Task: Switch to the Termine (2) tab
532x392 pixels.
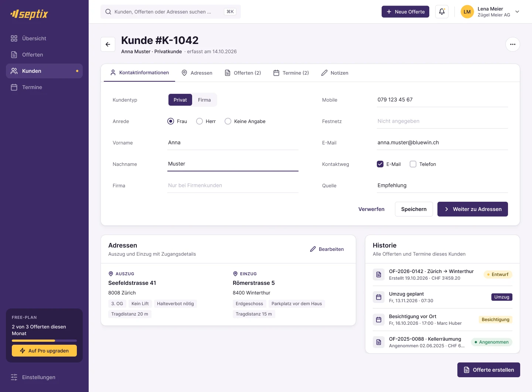Action: pyautogui.click(x=291, y=73)
